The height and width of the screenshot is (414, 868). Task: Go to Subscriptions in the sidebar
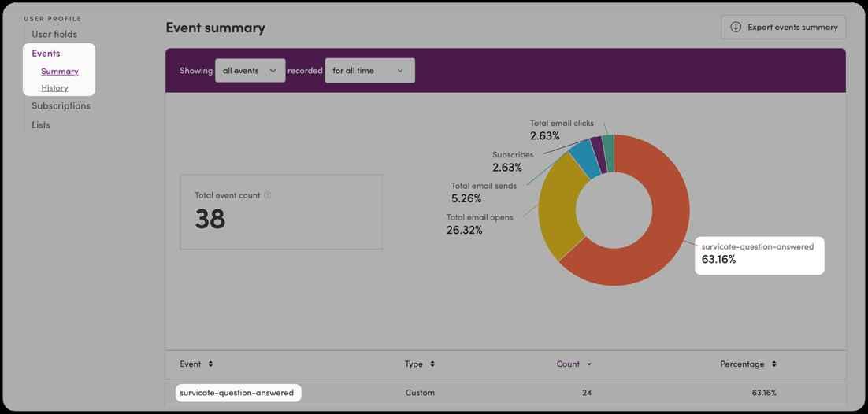(61, 105)
